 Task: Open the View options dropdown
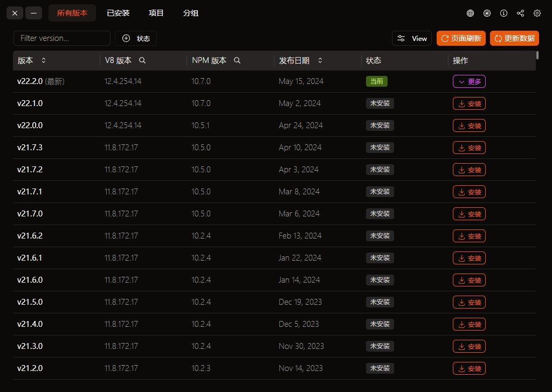click(x=412, y=38)
